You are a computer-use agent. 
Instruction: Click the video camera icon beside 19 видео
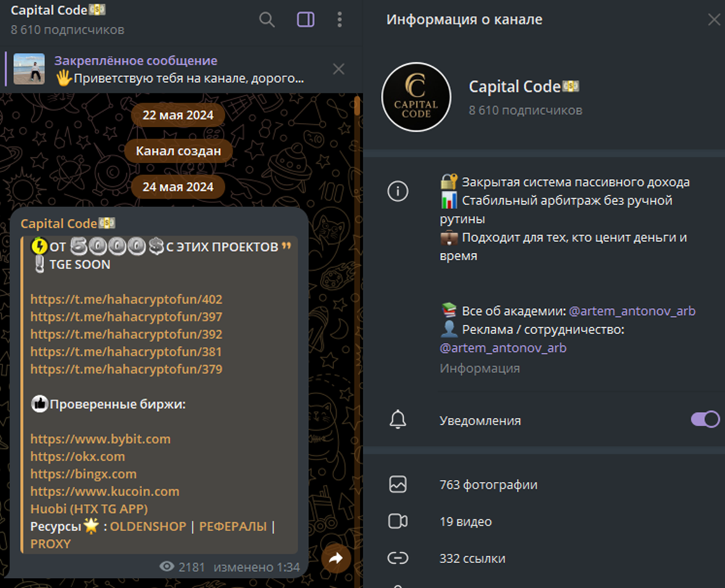(x=398, y=522)
